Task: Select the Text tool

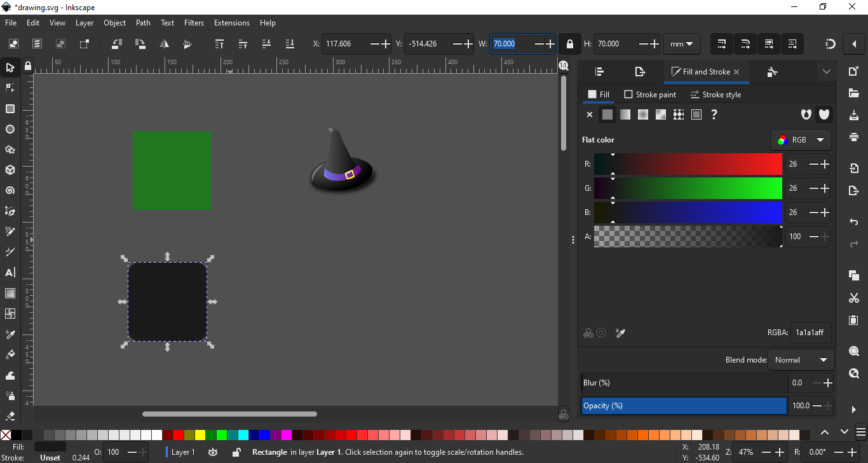Action: (10, 272)
